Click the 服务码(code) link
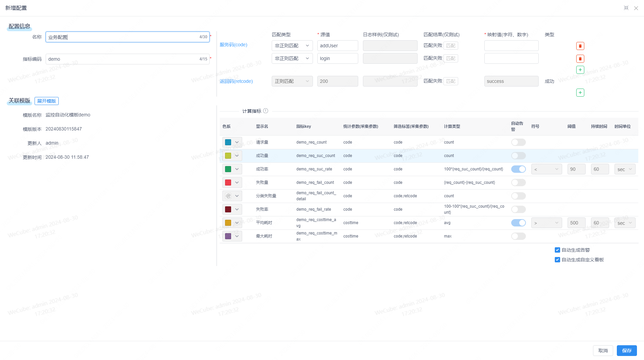The image size is (644, 360). [233, 45]
